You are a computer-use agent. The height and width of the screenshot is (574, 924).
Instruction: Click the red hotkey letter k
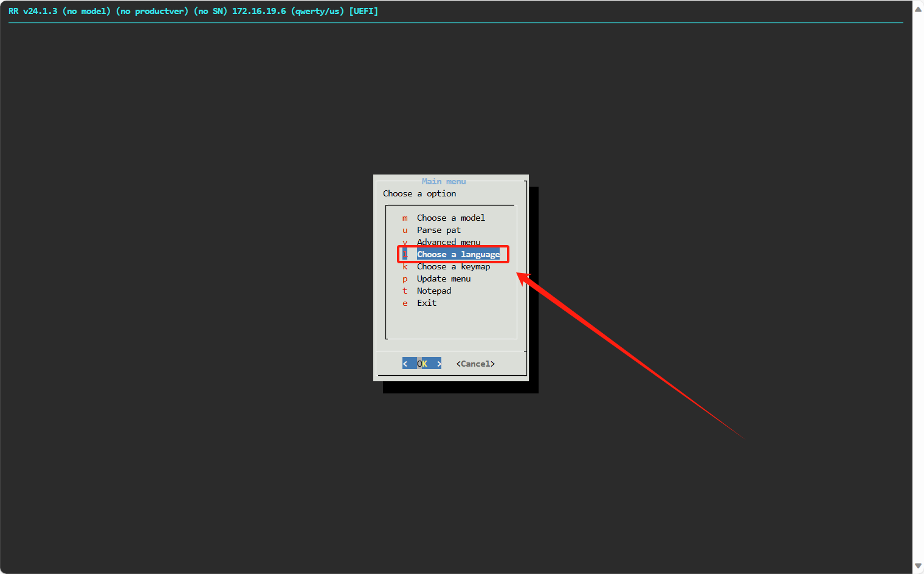pyautogui.click(x=405, y=266)
